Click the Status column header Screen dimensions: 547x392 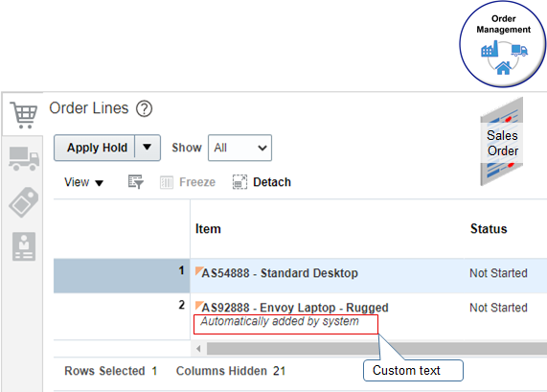tap(489, 229)
